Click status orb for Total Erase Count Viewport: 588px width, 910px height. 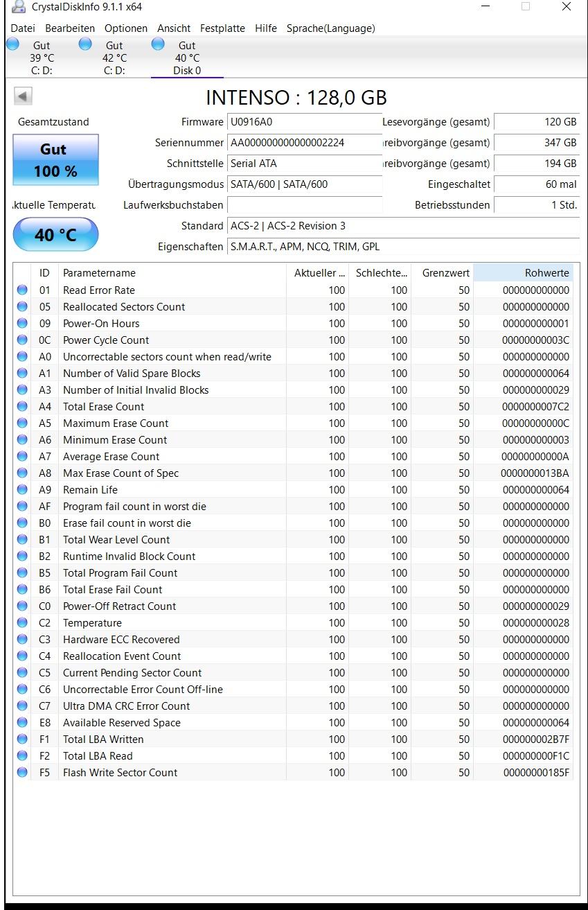[22, 407]
